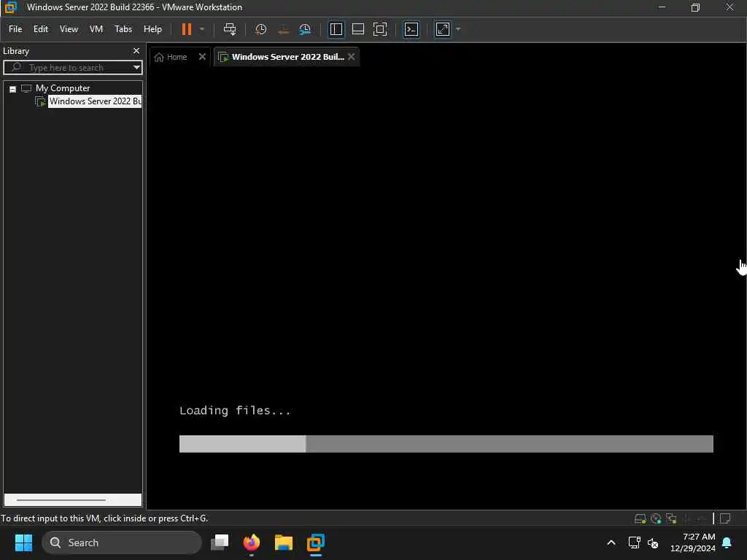Toggle the thumbnail bar view icon
The width and height of the screenshot is (747, 560).
[x=357, y=29]
